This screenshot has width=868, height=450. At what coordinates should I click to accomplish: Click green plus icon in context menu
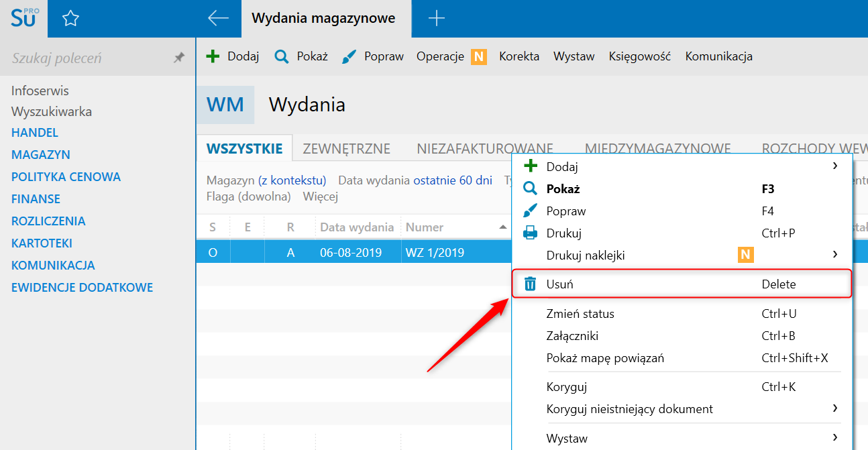click(530, 166)
